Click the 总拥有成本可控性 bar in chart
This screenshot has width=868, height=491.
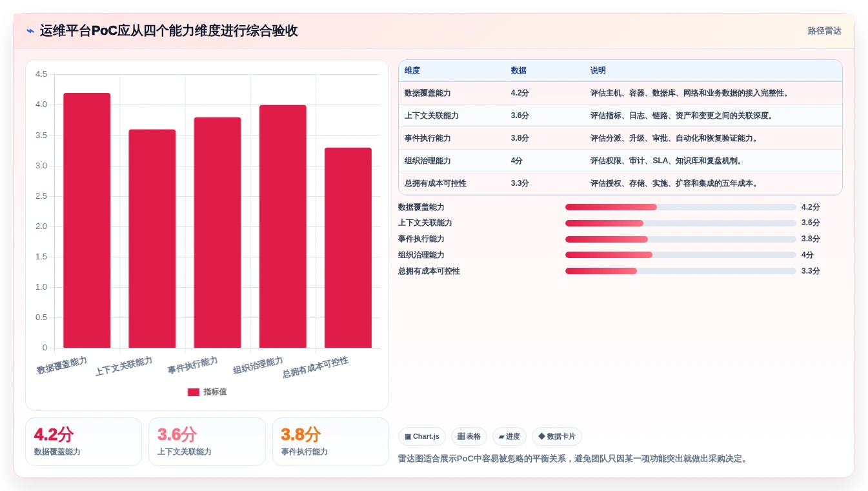point(348,248)
